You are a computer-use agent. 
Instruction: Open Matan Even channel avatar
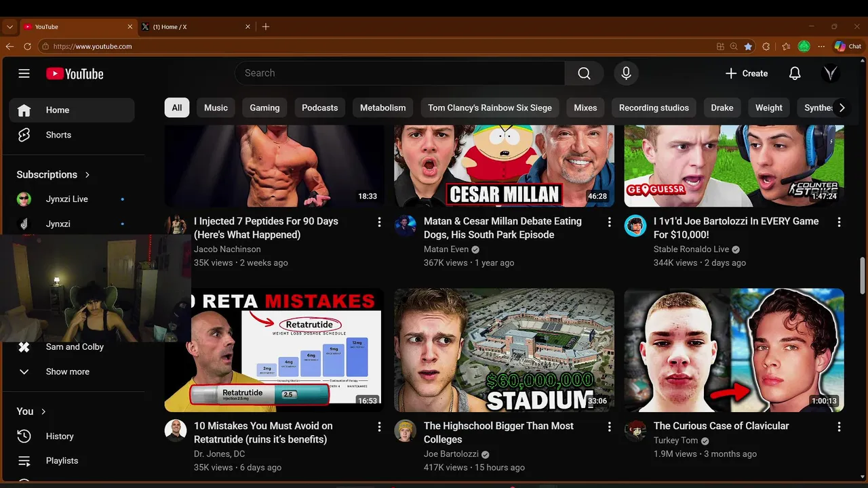pyautogui.click(x=406, y=226)
